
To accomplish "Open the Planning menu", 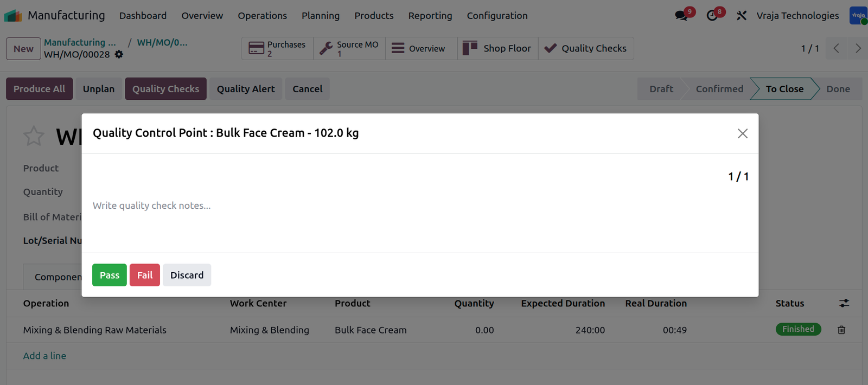I will point(321,16).
